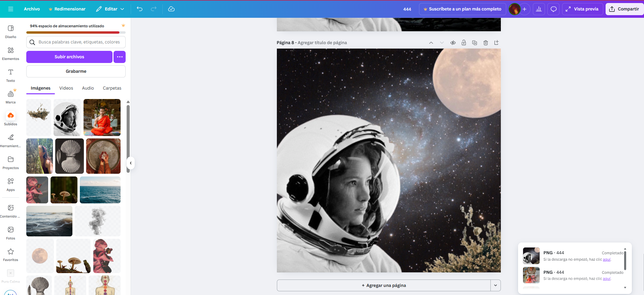
Task: Select the moon upload thumbnail
Action: (x=40, y=256)
